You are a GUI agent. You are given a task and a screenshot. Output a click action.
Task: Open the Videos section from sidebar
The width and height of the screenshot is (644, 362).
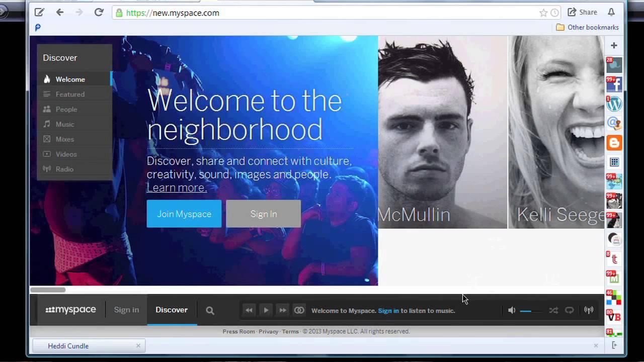click(x=66, y=154)
